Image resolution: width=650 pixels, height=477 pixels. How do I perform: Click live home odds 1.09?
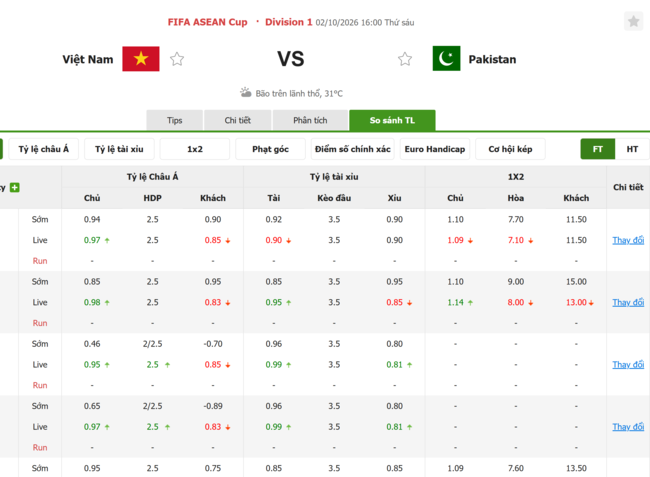455,240
